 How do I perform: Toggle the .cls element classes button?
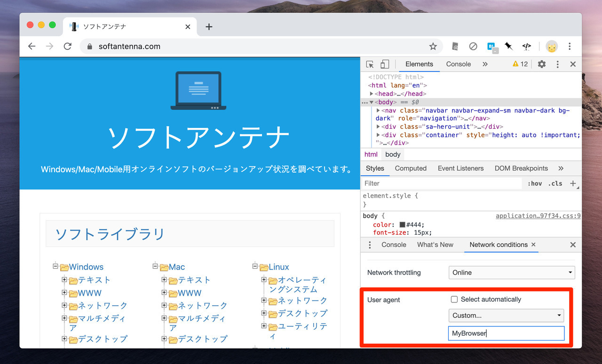coord(555,183)
